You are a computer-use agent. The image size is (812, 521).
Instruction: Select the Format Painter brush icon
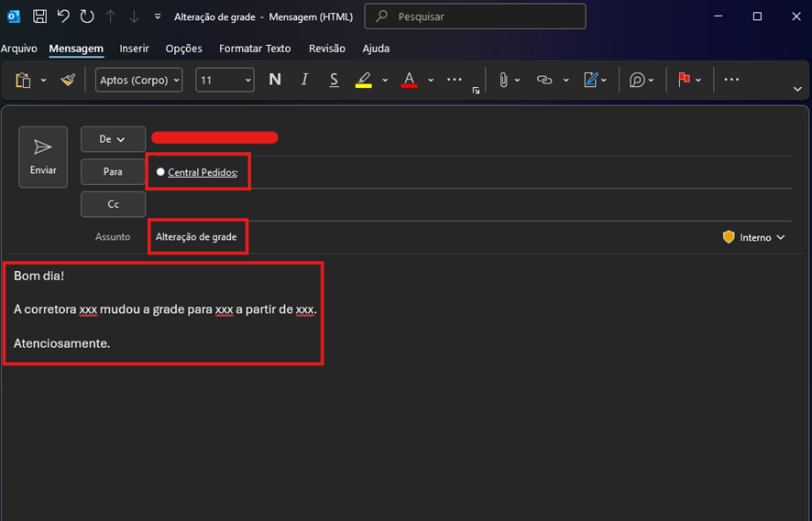click(x=68, y=81)
